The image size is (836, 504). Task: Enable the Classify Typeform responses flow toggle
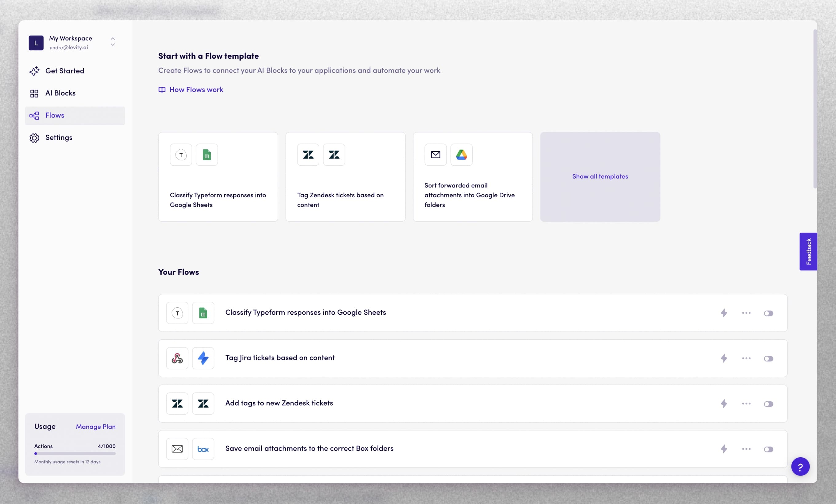click(x=768, y=313)
